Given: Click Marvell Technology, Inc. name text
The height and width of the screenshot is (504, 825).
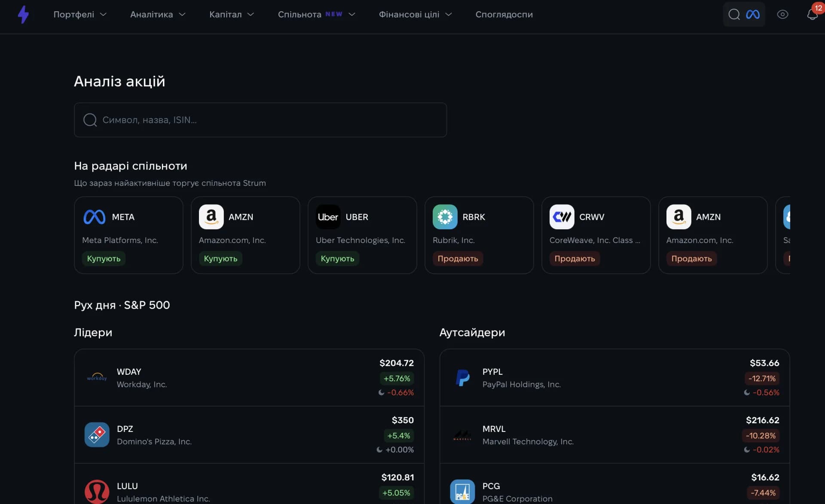Looking at the screenshot, I should (528, 441).
